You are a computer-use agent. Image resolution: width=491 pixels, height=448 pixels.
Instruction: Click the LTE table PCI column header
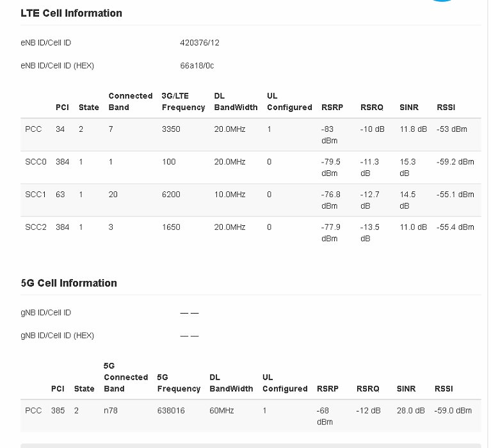coord(61,108)
